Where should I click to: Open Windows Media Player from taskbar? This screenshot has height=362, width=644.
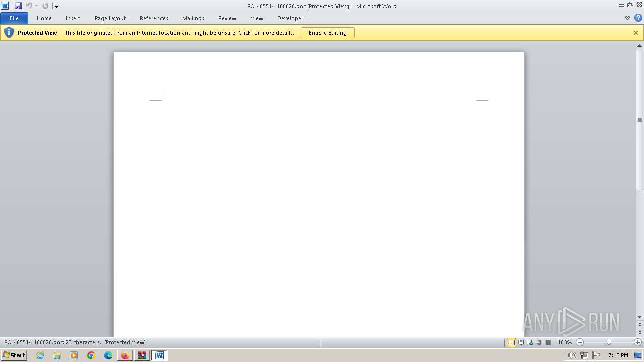[x=74, y=355]
